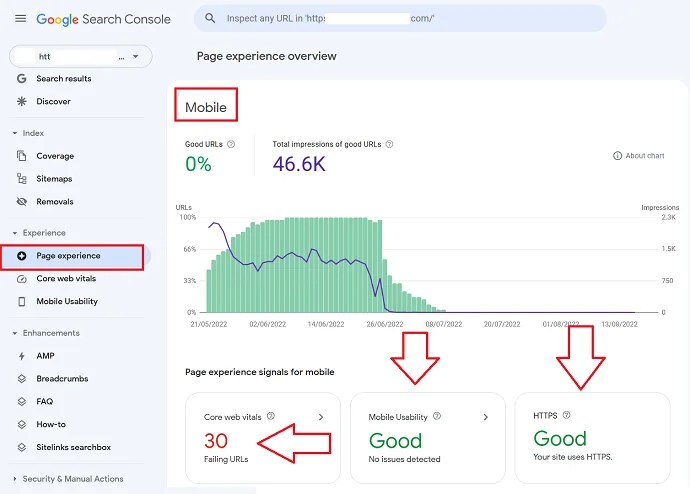The image size is (690, 494).
Task: Click the AMP lightning bolt icon
Action: [22, 356]
